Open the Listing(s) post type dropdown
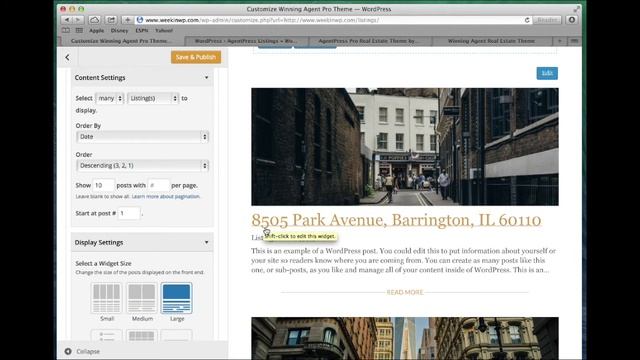640x360 pixels. (153, 98)
